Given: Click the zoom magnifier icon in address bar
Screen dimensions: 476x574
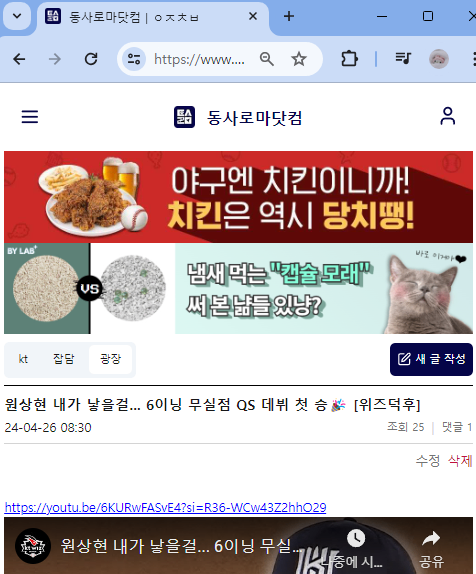Looking at the screenshot, I should 267,59.
